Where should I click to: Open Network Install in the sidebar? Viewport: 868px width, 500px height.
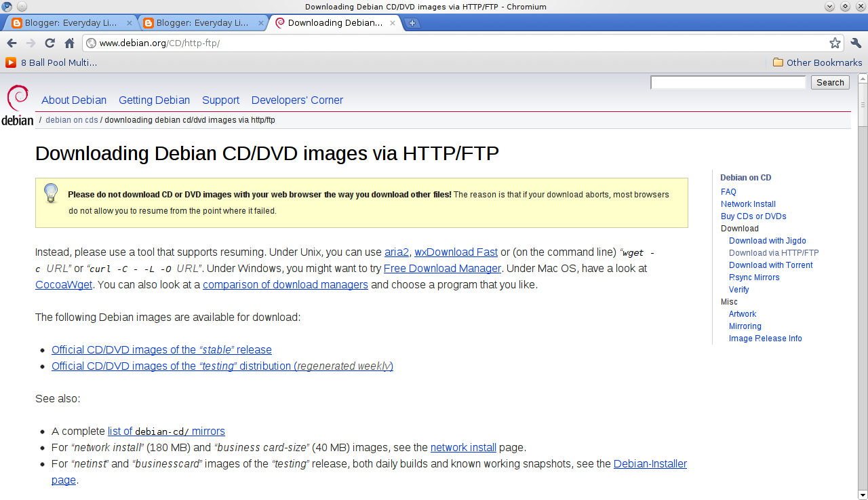pos(748,204)
